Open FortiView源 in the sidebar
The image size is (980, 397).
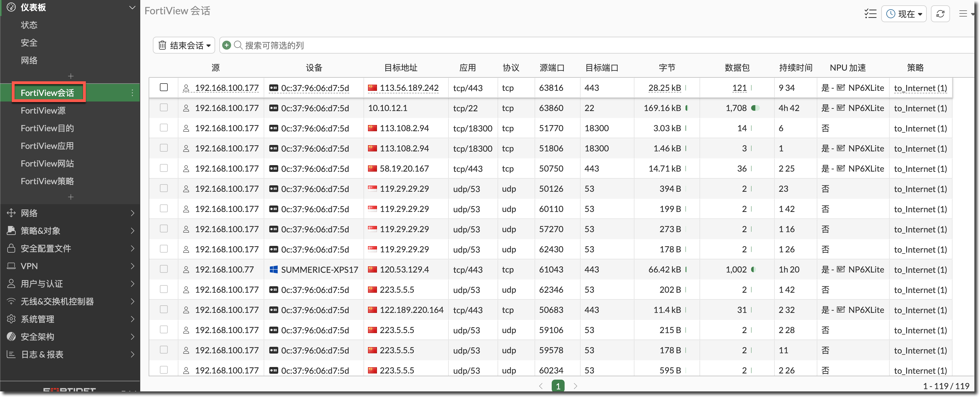(43, 111)
